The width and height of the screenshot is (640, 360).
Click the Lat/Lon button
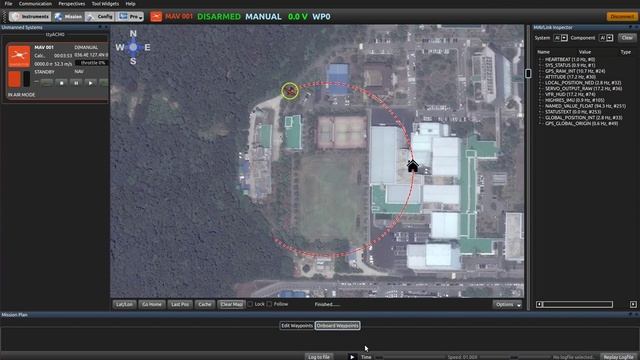(x=124, y=304)
